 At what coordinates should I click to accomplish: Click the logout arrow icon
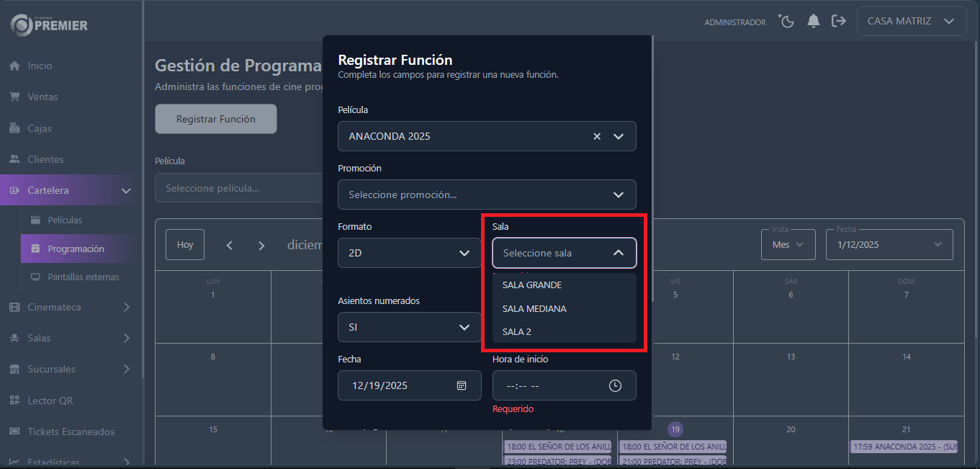click(x=838, y=21)
